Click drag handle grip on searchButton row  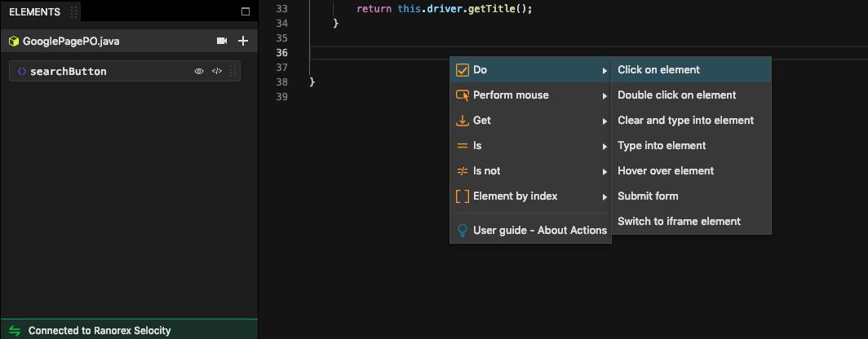tap(233, 72)
